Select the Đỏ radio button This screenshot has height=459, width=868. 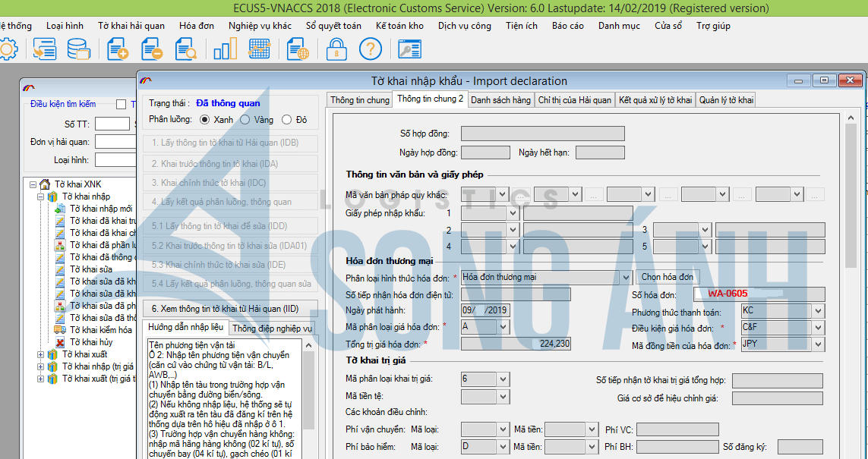tap(286, 120)
